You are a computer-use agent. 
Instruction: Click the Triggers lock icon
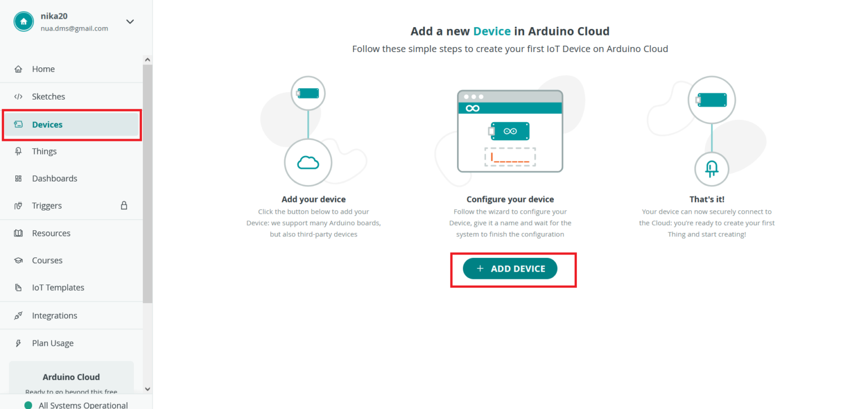pos(124,205)
